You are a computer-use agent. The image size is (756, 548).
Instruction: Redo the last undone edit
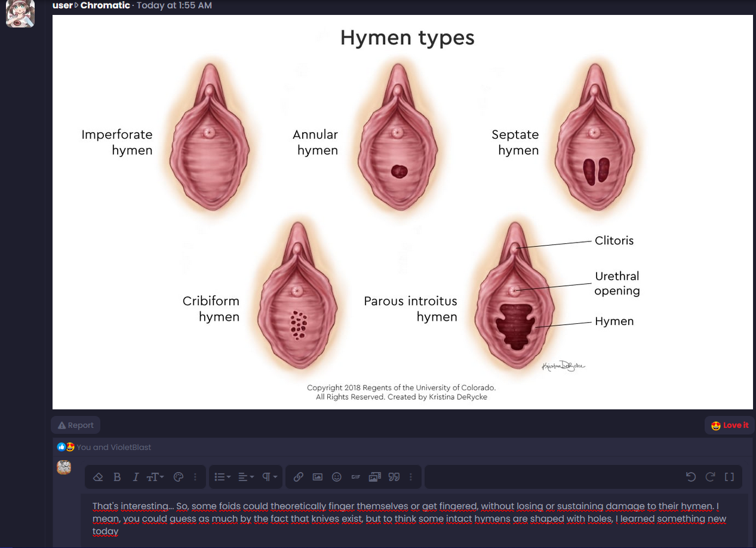[x=710, y=477]
